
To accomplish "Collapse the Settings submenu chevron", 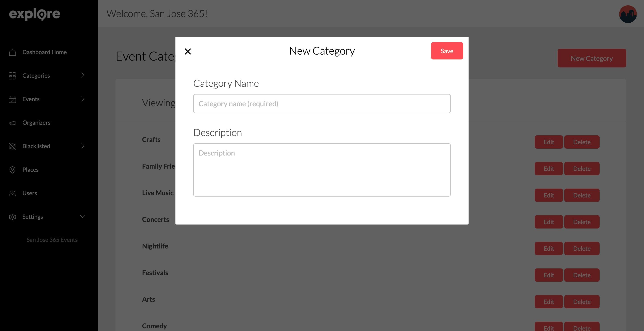I will (x=83, y=216).
